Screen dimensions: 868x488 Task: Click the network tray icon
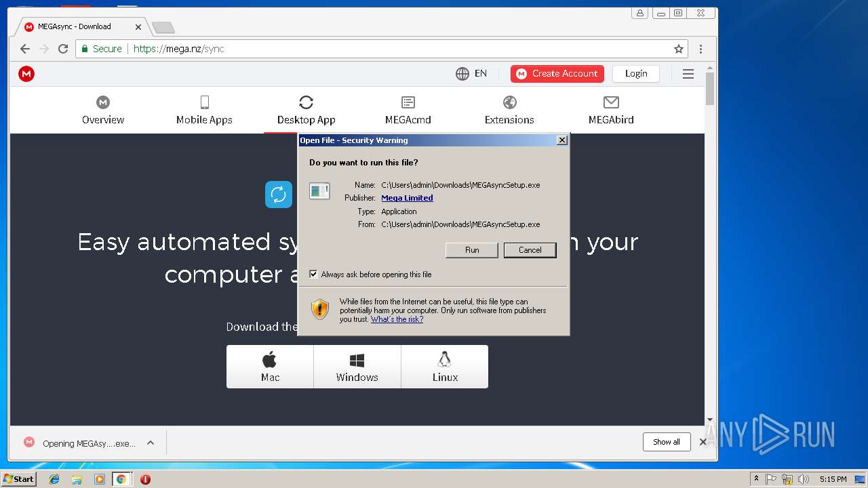[x=787, y=479]
